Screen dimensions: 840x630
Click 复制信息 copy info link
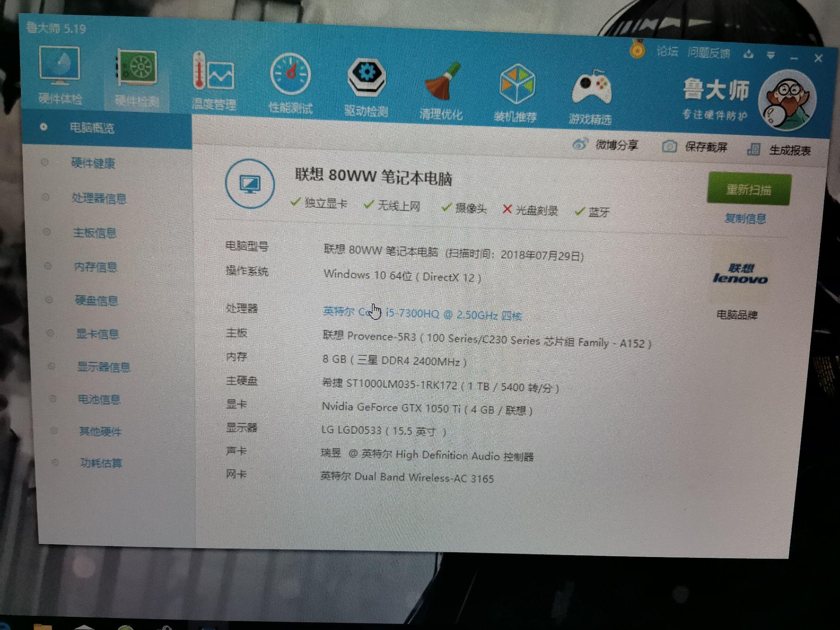[x=745, y=218]
